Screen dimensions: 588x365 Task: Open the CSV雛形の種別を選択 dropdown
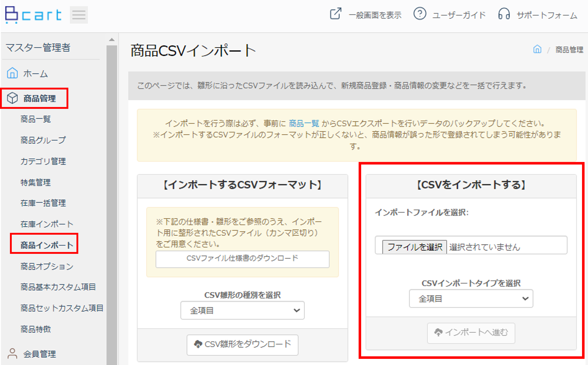(x=242, y=310)
